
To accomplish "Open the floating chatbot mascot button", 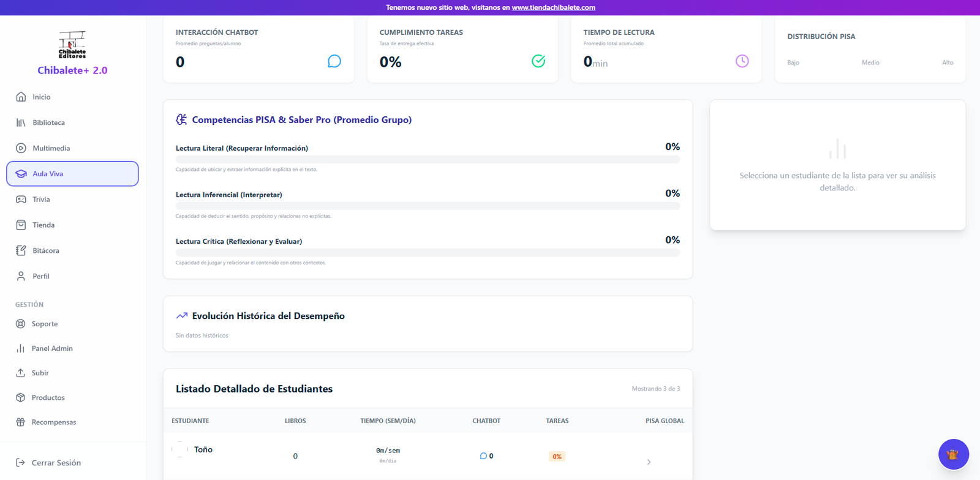I will click(x=953, y=454).
